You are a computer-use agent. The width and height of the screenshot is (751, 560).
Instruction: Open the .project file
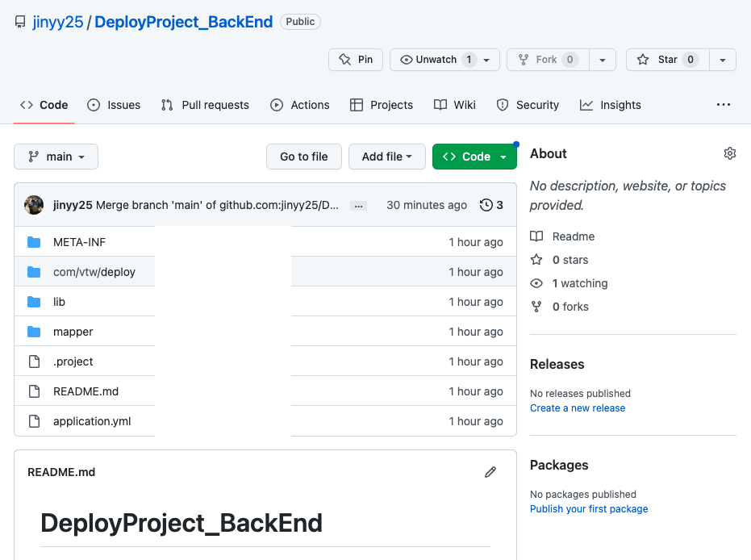pyautogui.click(x=73, y=361)
